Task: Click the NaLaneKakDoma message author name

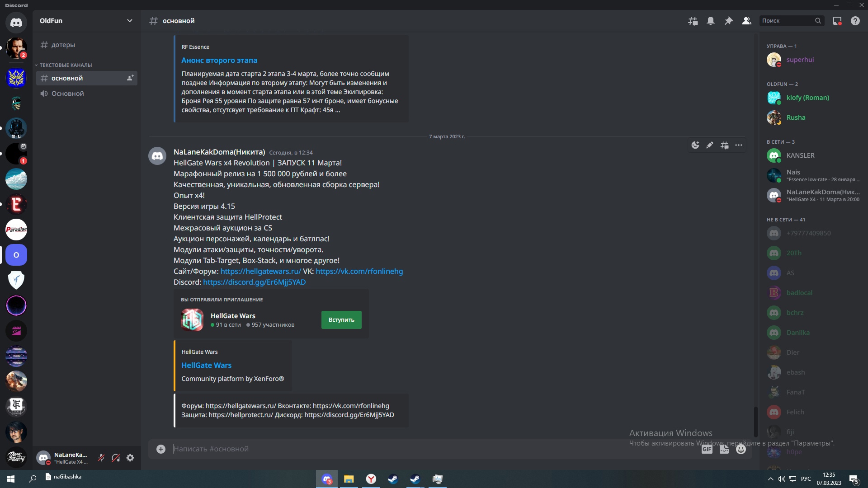Action: tap(219, 152)
